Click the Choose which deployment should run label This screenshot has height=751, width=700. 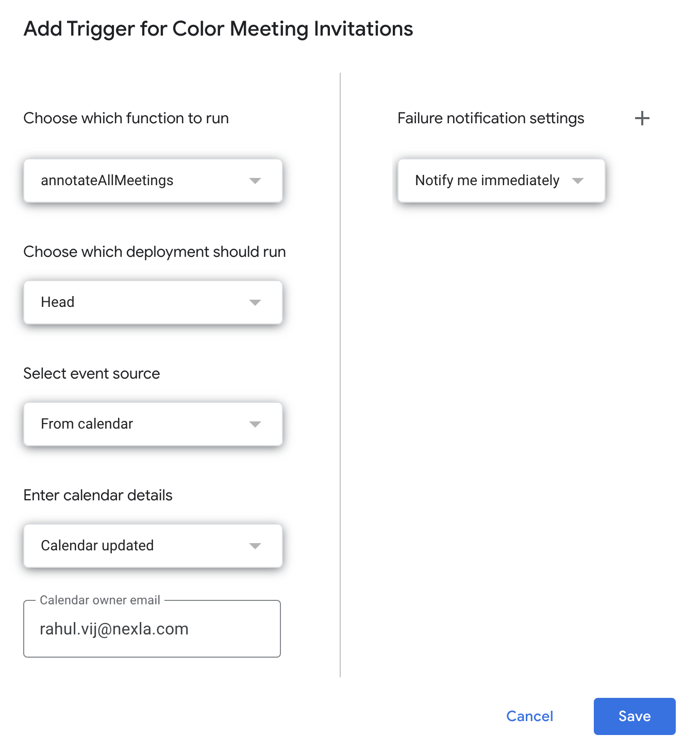coord(155,252)
